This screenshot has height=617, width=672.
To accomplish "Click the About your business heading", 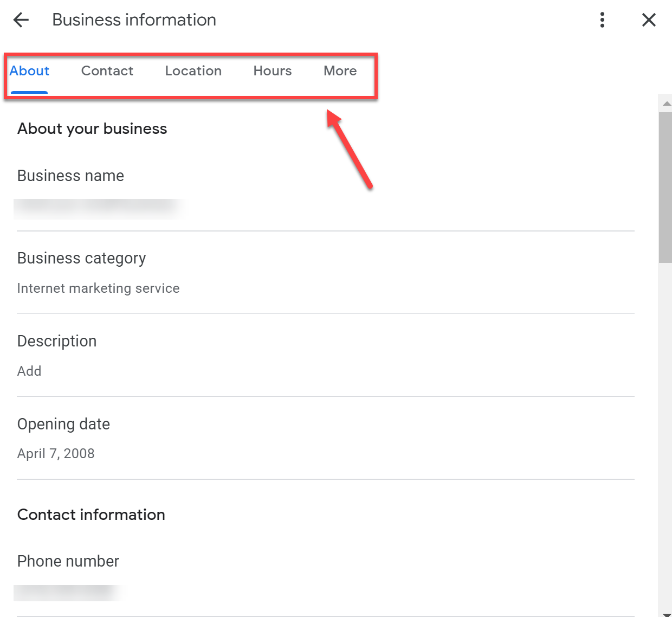I will click(92, 129).
